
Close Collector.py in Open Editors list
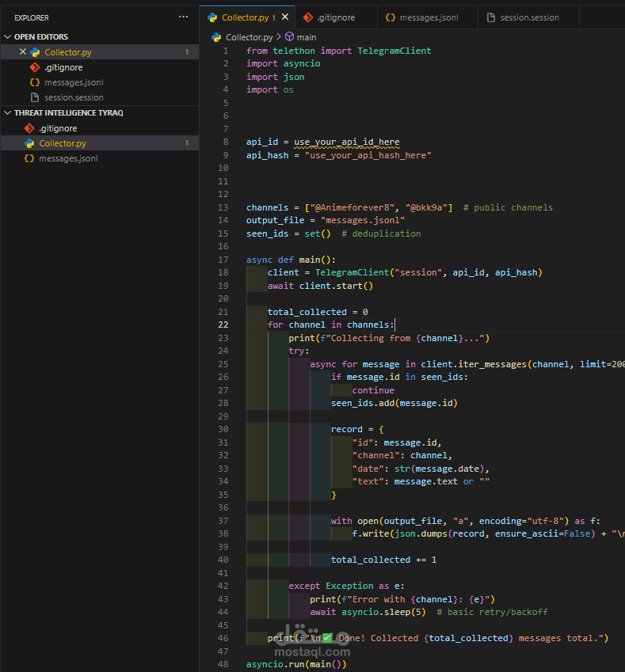pyautogui.click(x=23, y=52)
